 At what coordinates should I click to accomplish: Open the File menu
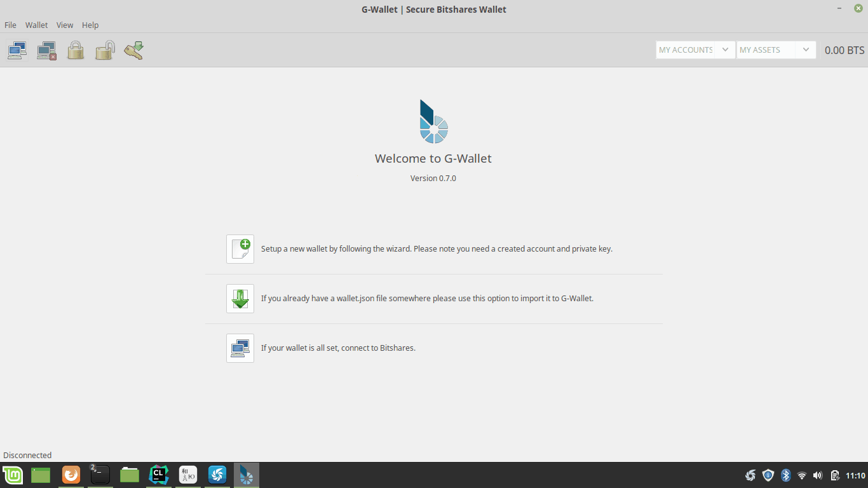tap(10, 25)
